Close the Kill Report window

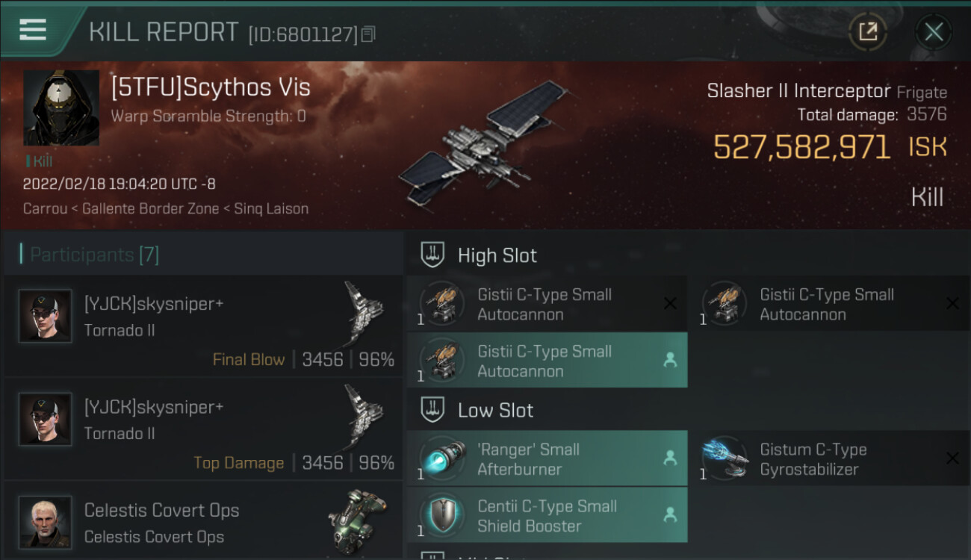934,31
